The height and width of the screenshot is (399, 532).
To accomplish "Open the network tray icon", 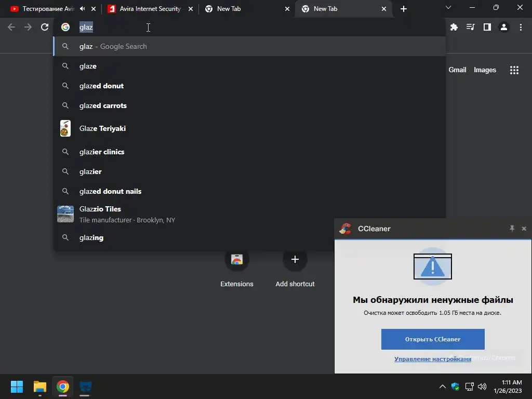I will 469,387.
